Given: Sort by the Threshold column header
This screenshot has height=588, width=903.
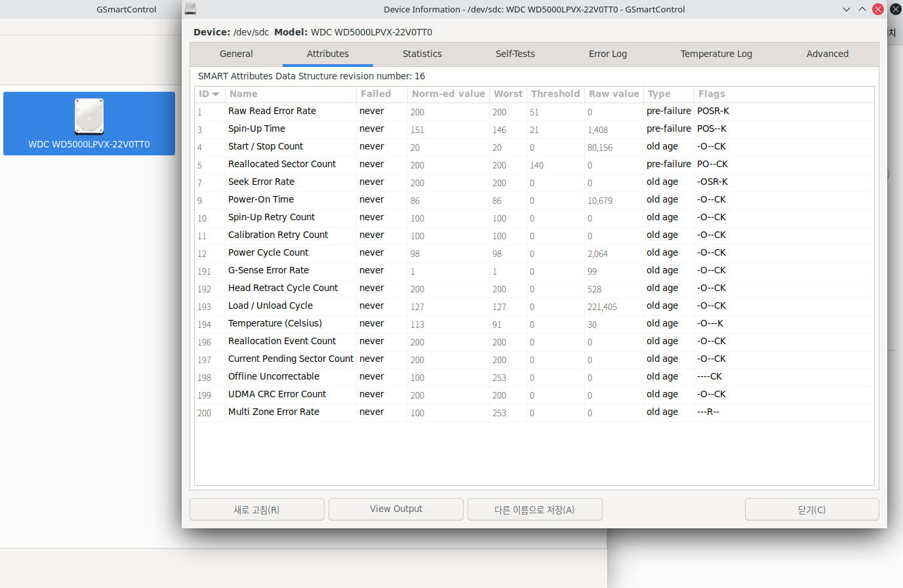Looking at the screenshot, I should tap(555, 94).
